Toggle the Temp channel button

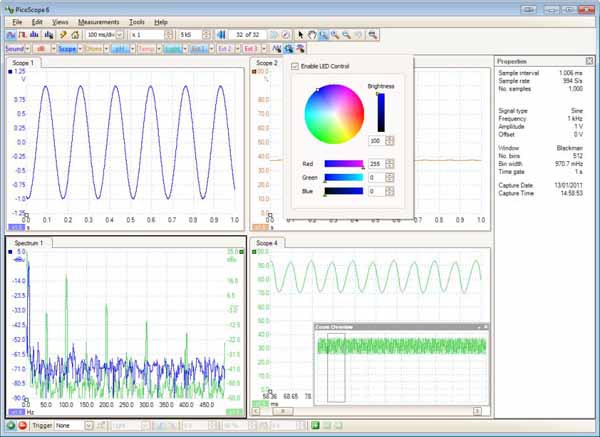146,49
